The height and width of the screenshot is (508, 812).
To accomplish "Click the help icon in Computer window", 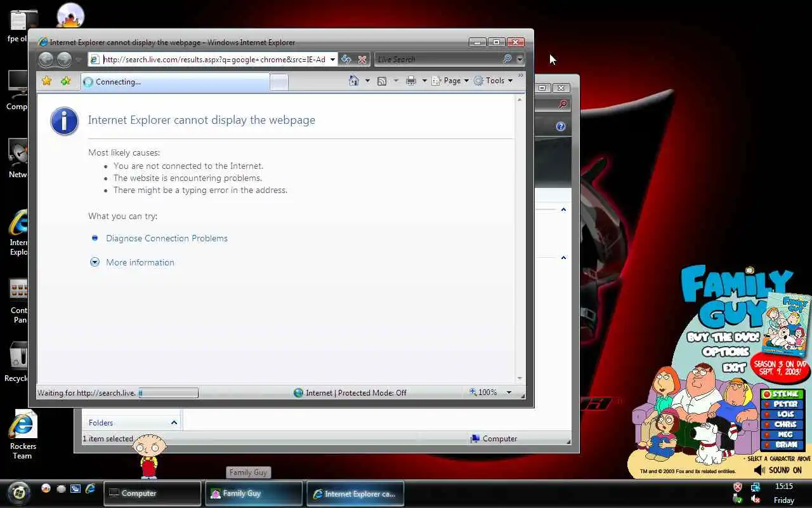I will (560, 126).
